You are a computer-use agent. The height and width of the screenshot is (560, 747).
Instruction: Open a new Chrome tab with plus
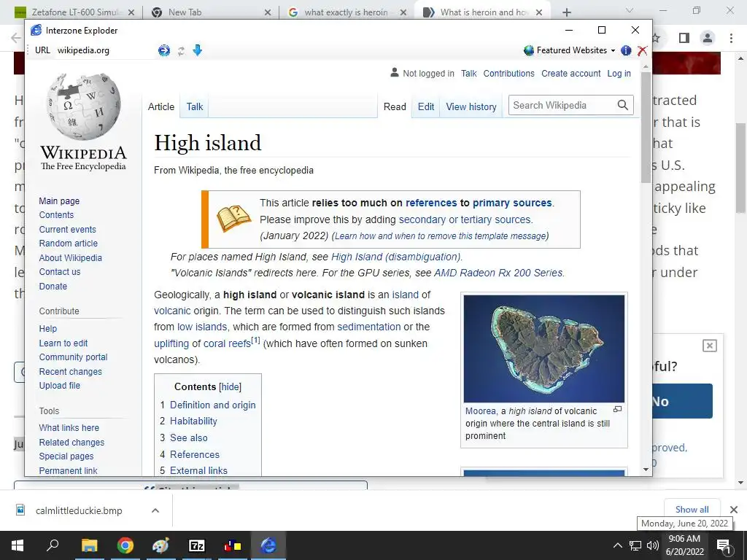(x=566, y=12)
